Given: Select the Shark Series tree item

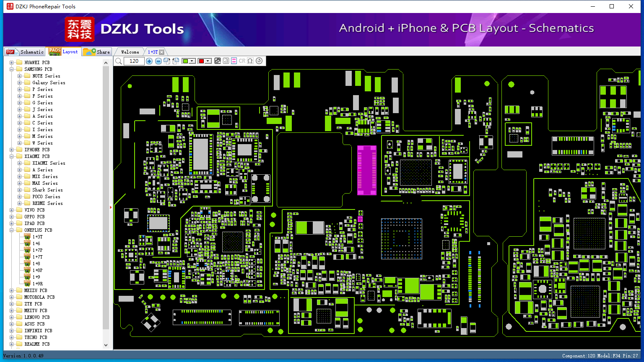Looking at the screenshot, I should [x=47, y=190].
